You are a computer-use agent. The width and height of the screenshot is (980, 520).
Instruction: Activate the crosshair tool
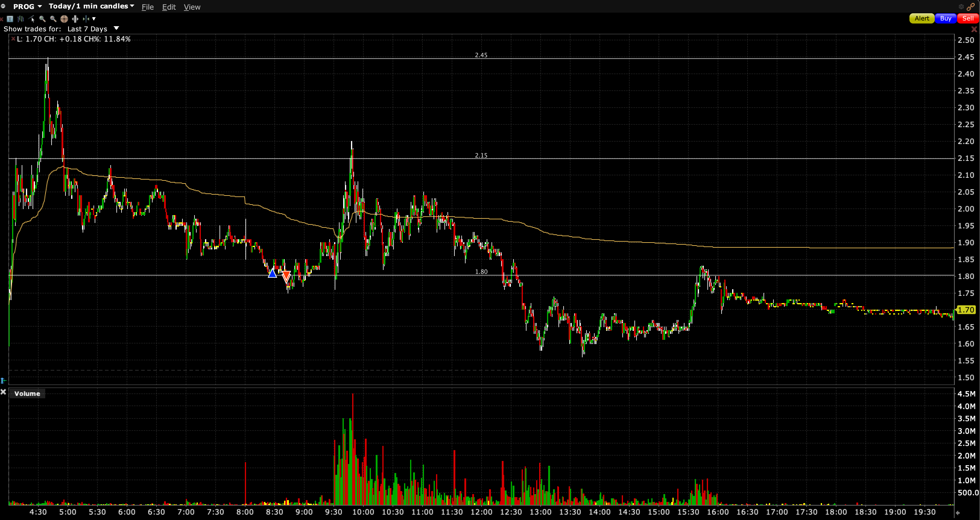point(64,19)
